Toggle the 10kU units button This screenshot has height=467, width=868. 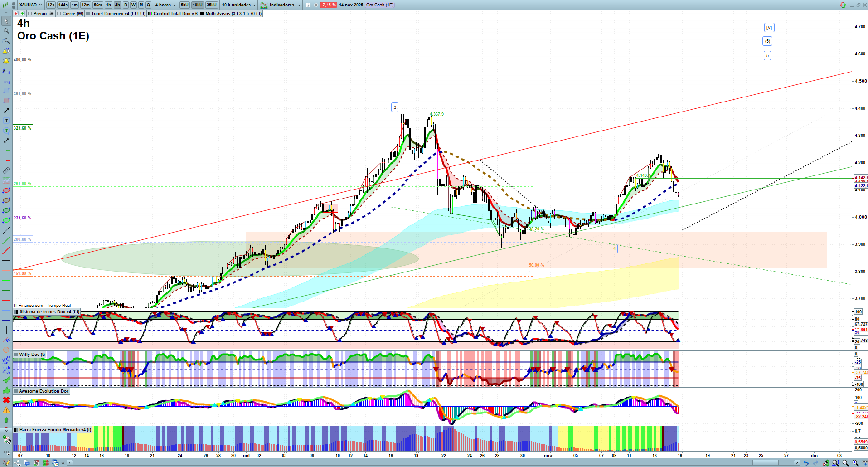point(197,5)
